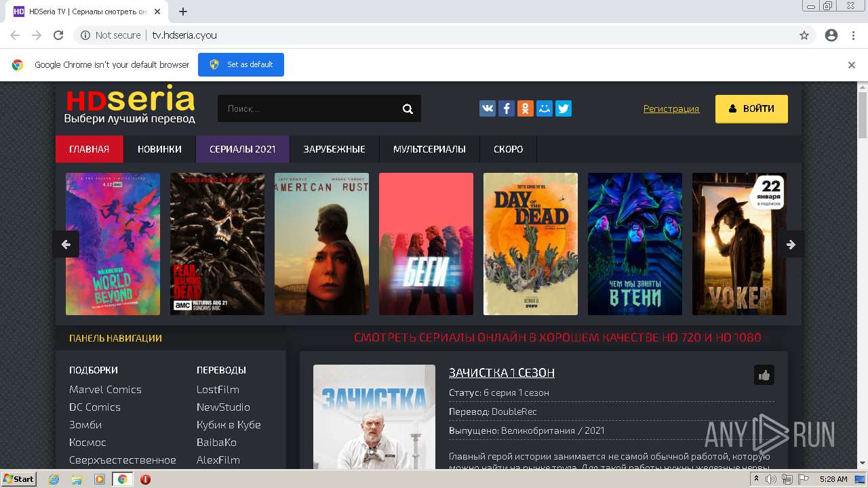Image resolution: width=868 pixels, height=488 pixels.
Task: Click the carousel right arrow
Action: tap(791, 244)
